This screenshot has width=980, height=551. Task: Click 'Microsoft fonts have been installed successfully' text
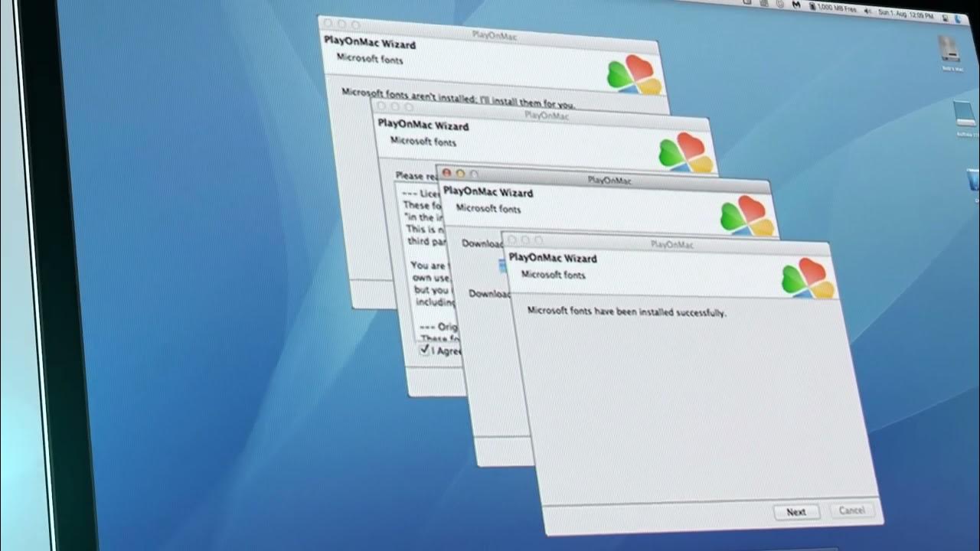point(627,312)
